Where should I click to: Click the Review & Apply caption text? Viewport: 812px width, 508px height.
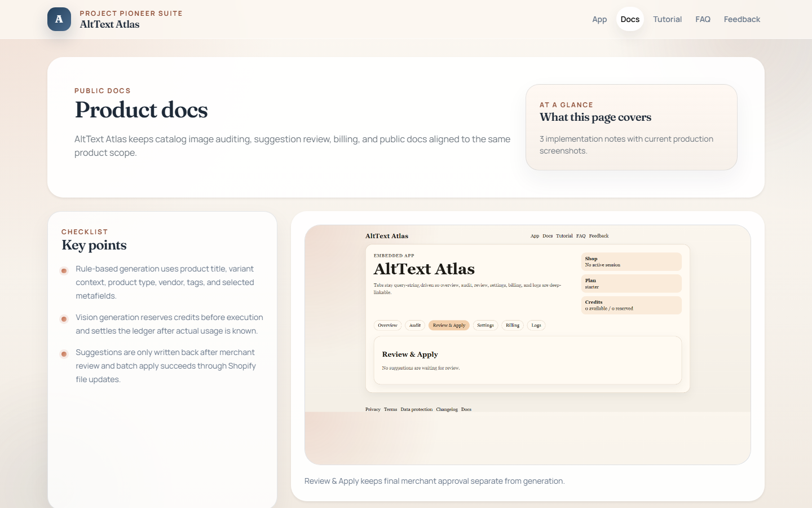click(434, 481)
